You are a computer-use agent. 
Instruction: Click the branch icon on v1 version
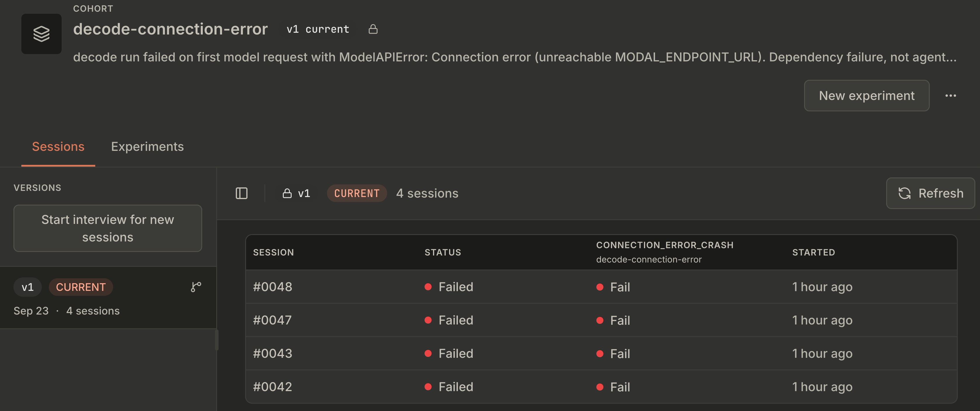click(x=196, y=287)
